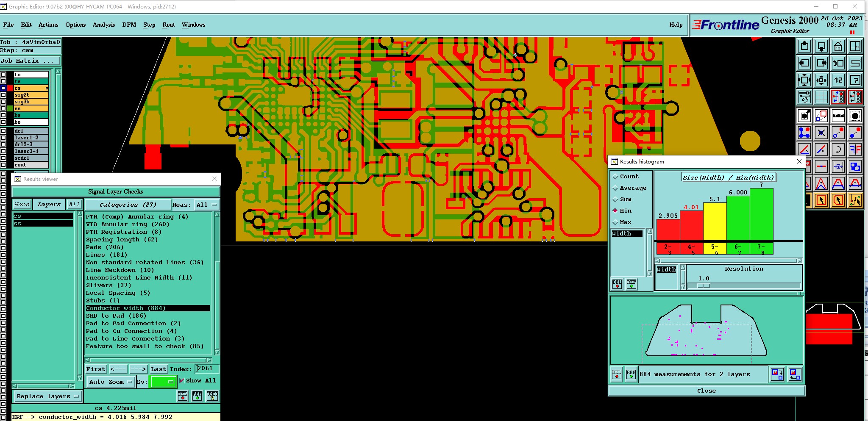
Task: Click the connected blue nodes icon
Action: click(804, 133)
